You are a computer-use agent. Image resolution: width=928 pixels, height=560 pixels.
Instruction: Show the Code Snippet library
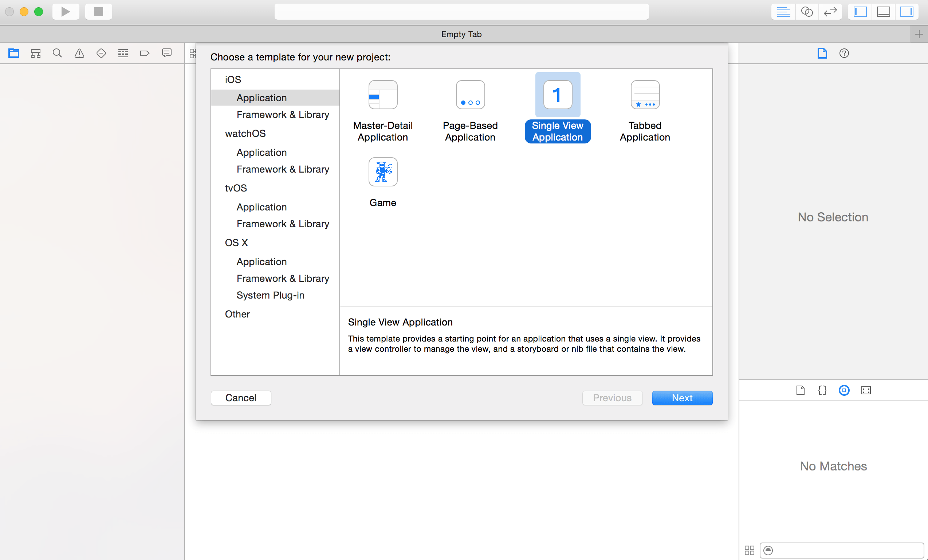(x=822, y=391)
